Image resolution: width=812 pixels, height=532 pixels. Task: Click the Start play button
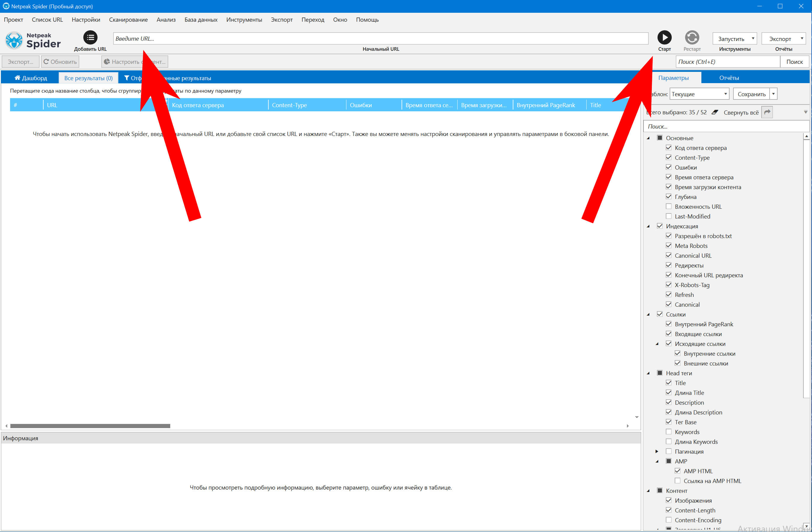pos(664,38)
